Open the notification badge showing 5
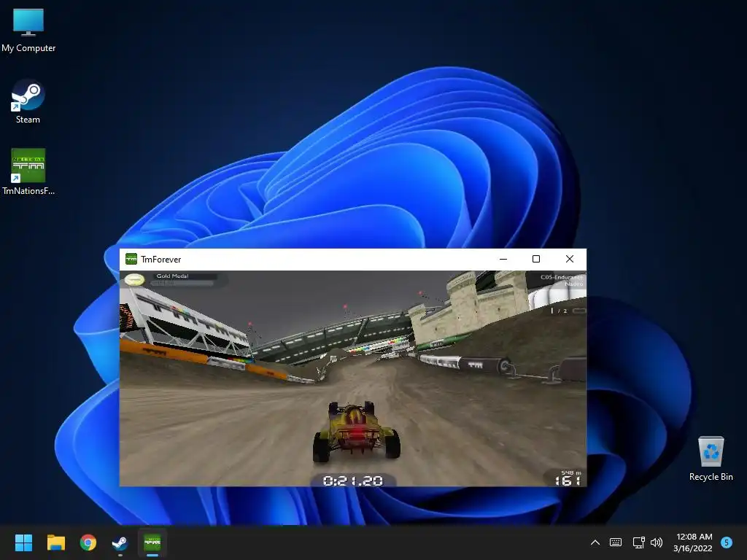Viewport: 747px width, 560px height. click(727, 542)
